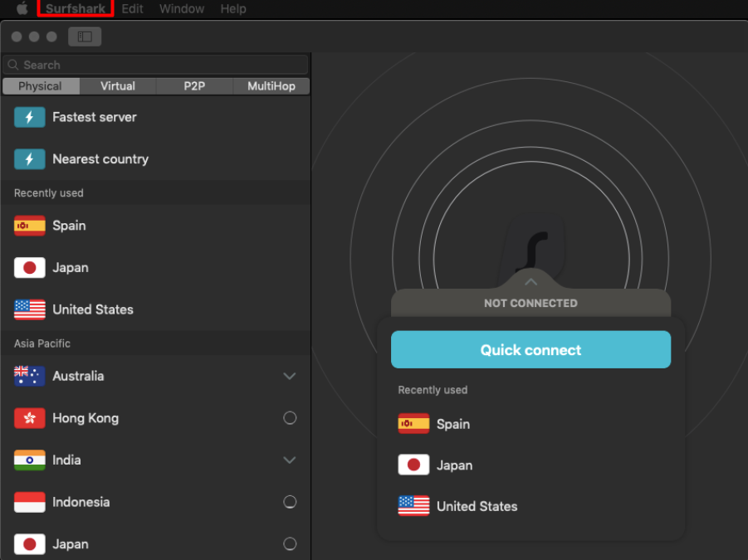This screenshot has height=560, width=748.
Task: Open the Surfshark menu in menu bar
Action: (76, 8)
